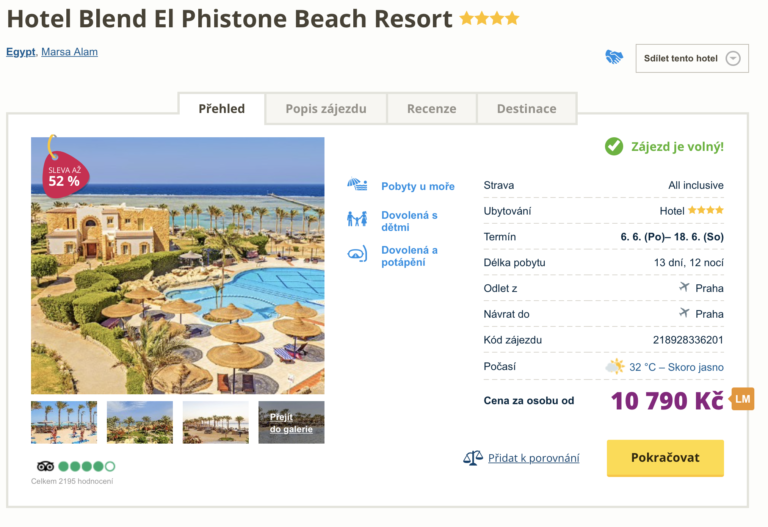
Task: Open the 'Recenze' tab
Action: (x=431, y=109)
